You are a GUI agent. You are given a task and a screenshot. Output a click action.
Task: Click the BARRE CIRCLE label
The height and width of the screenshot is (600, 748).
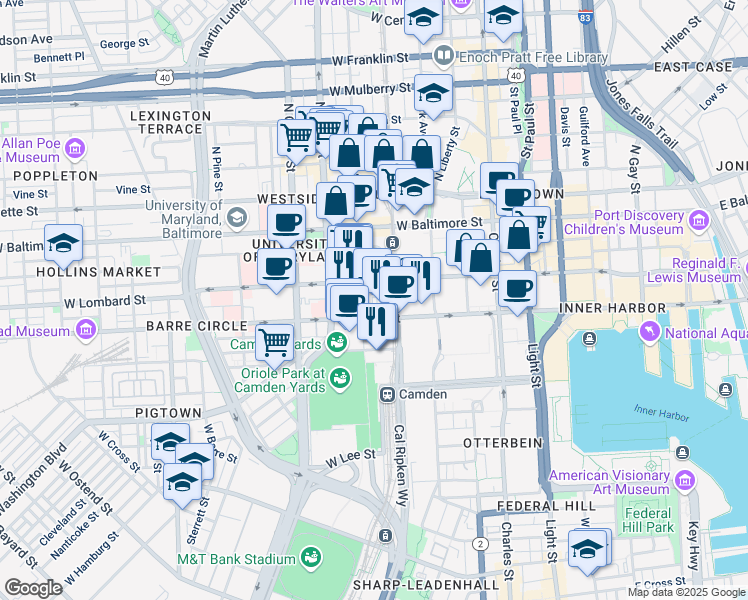197,326
